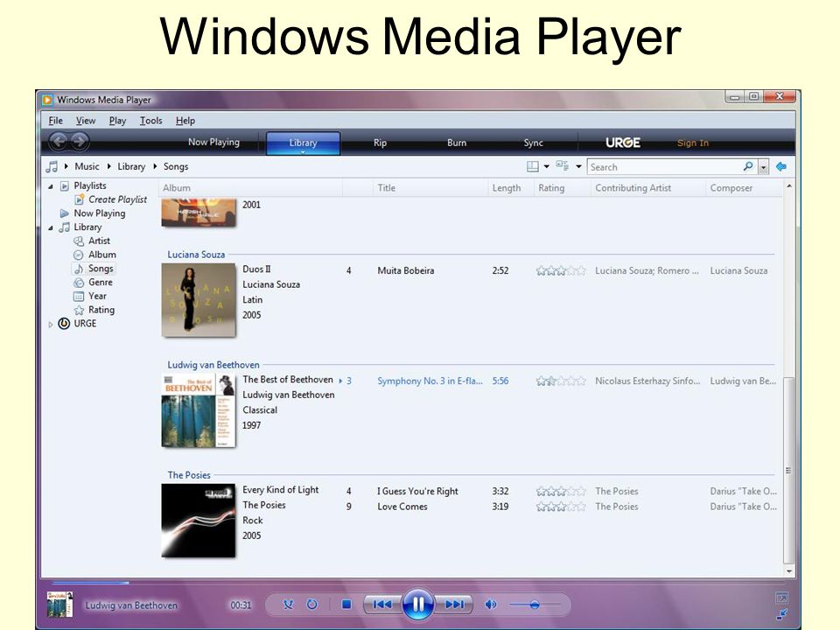Click Music in the breadcrumb path
The height and width of the screenshot is (630, 840).
(x=87, y=166)
